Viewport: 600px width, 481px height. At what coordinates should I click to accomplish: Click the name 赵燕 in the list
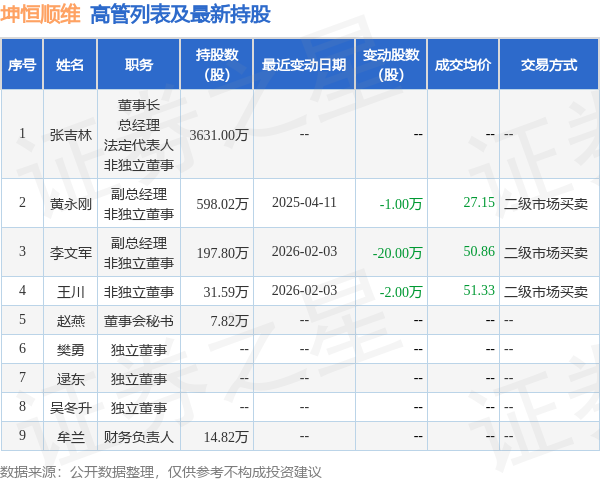click(x=70, y=321)
